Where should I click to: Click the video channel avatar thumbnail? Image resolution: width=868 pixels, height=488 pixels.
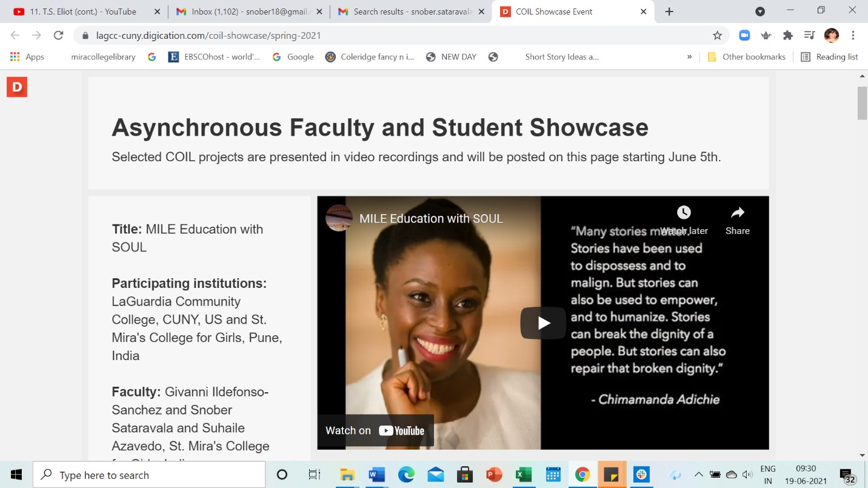point(339,218)
